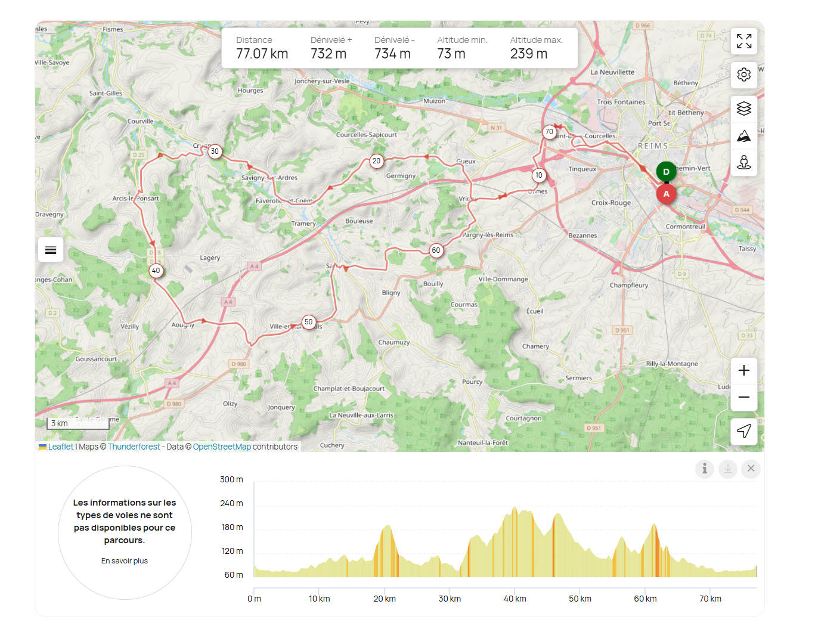Open the map layers selector
Viewport: 840px width, 629px height.
tap(743, 109)
